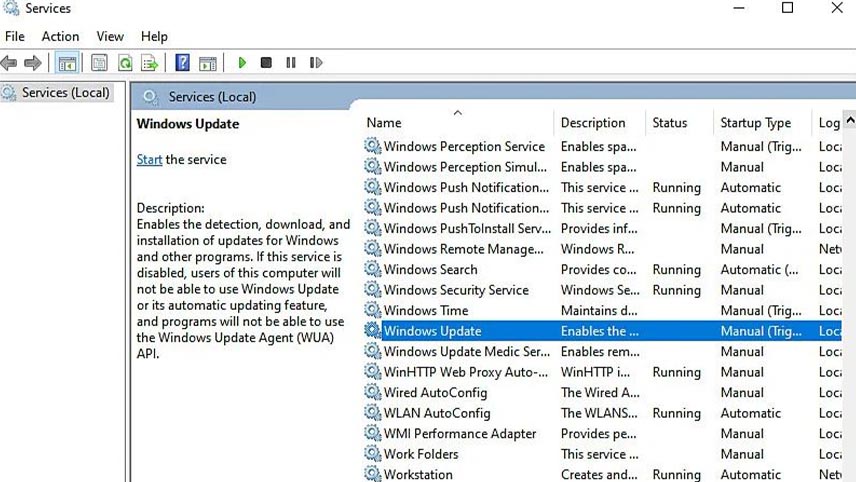Click gear icon beside Windows Security Service
Image resolution: width=856 pixels, height=482 pixels.
[372, 290]
